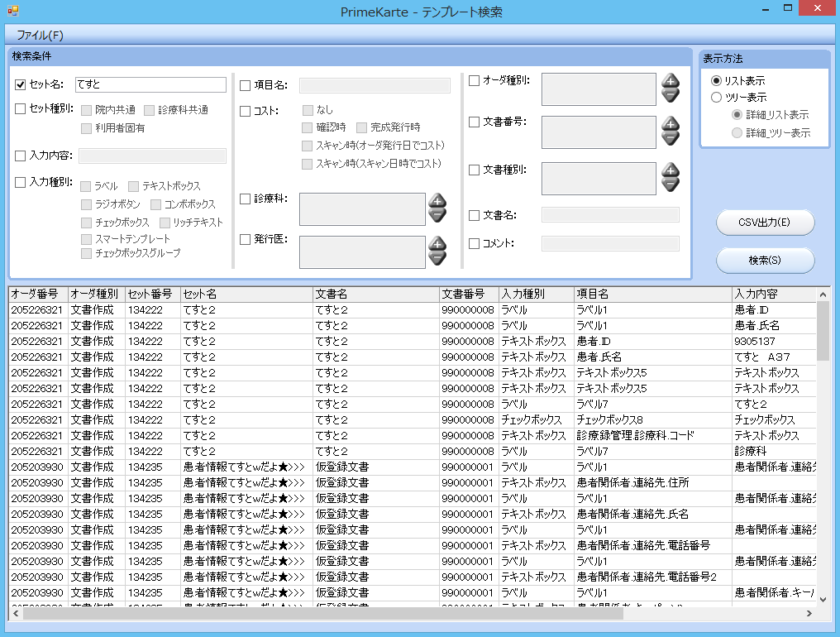The width and height of the screenshot is (840, 637).
Task: Uncheck the セット名 checkbox
Action: coord(21,84)
